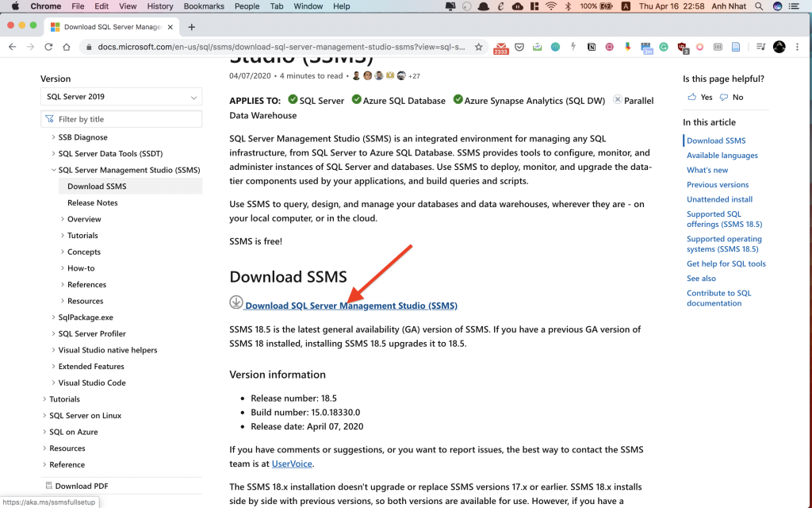This screenshot has height=508, width=812.
Task: Open the macOS Notification Center icon
Action: coord(795,6)
